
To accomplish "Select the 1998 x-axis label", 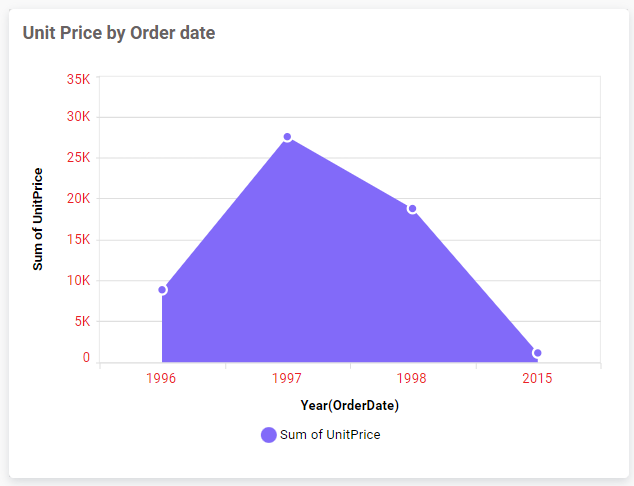I will coord(412,379).
